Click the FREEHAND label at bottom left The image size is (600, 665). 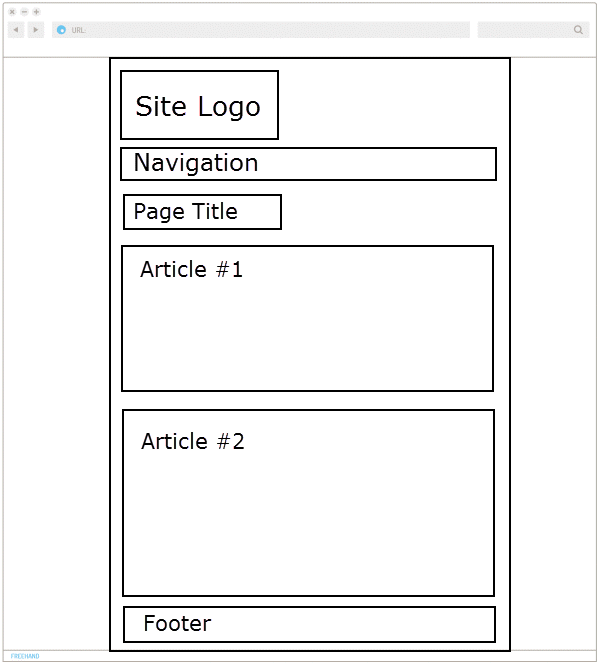pyautogui.click(x=25, y=657)
